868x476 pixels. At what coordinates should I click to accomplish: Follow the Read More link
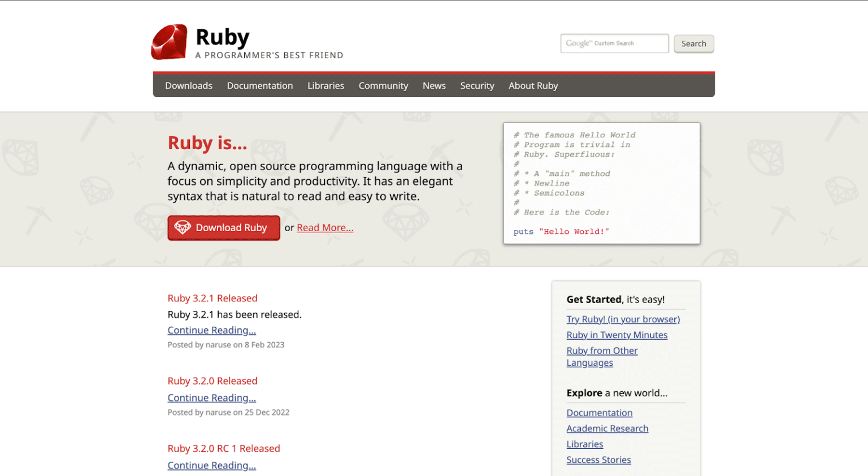click(x=325, y=227)
